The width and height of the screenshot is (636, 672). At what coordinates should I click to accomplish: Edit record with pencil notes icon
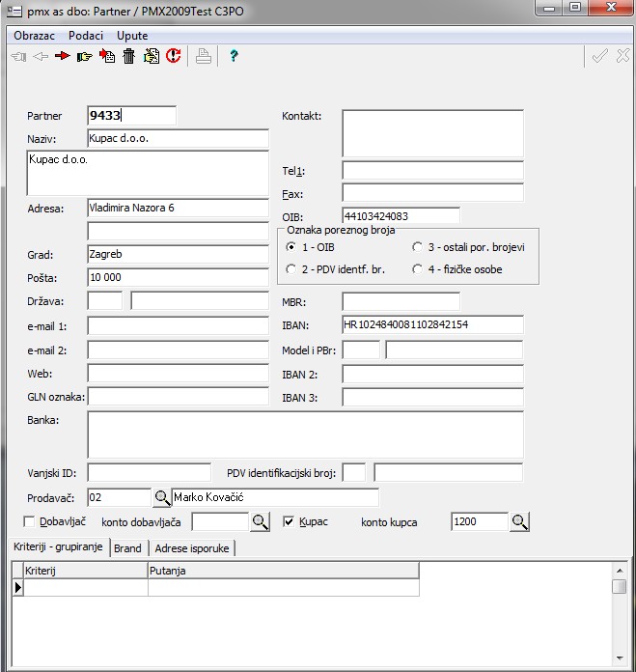click(152, 56)
